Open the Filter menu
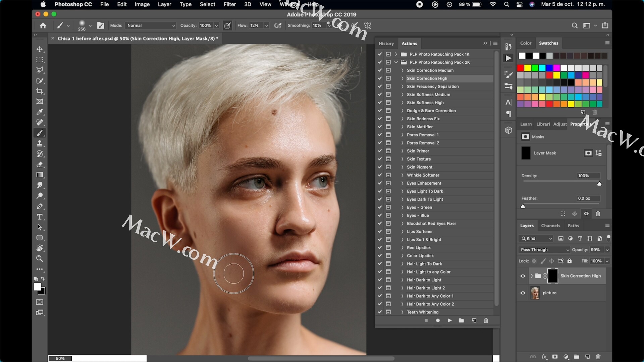The height and width of the screenshot is (362, 644). (x=229, y=4)
